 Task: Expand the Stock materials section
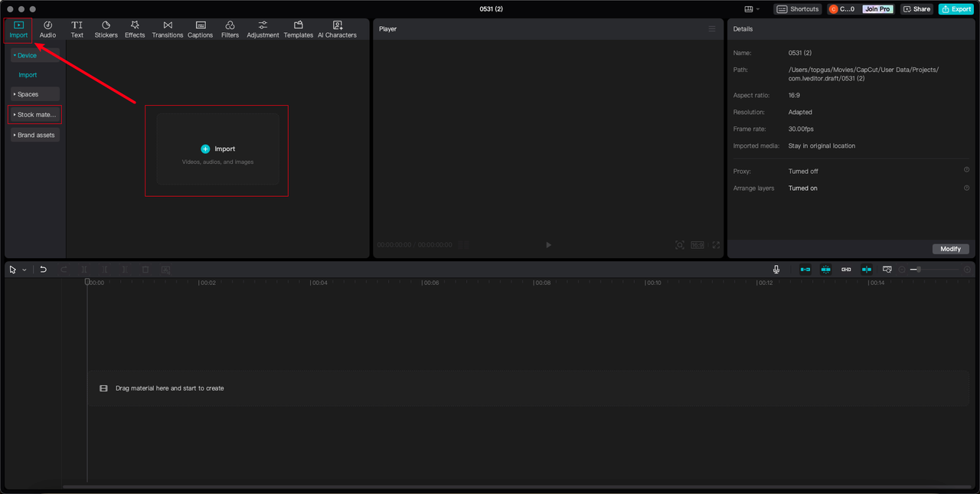pos(34,115)
